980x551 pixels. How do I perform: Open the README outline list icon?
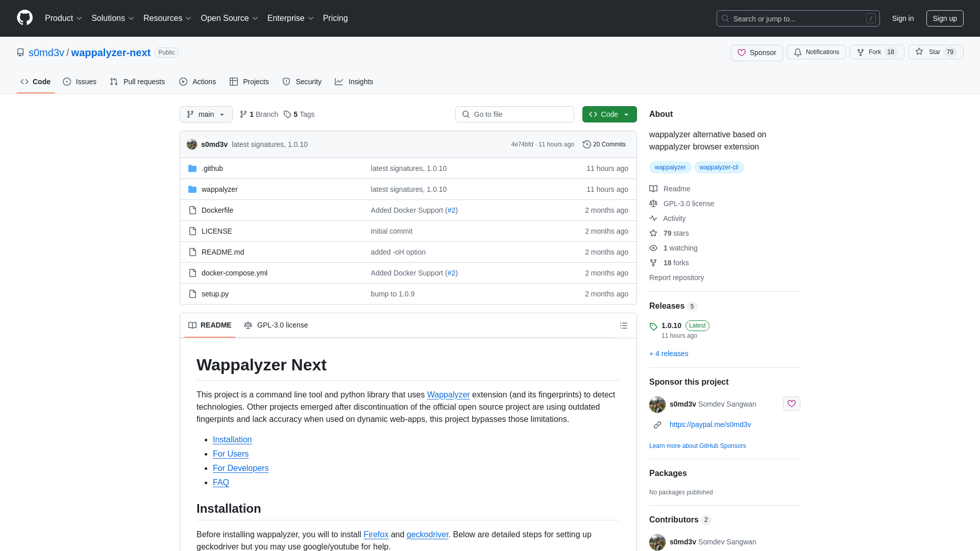pyautogui.click(x=623, y=325)
